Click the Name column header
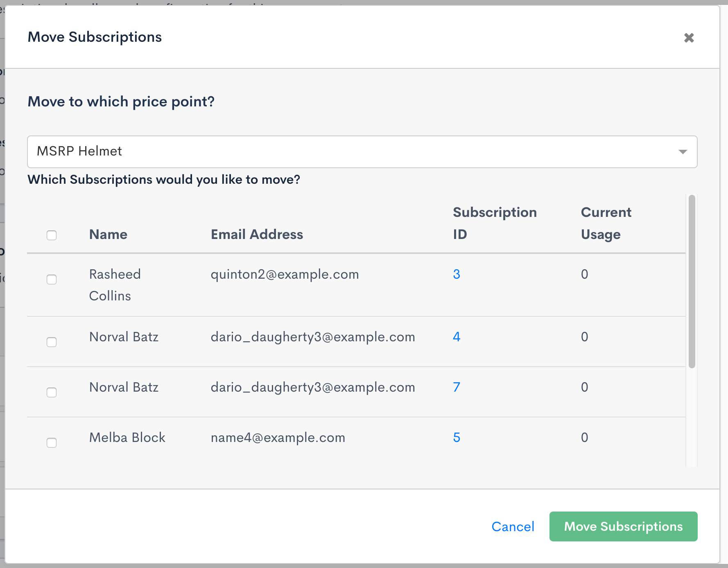The height and width of the screenshot is (568, 728). click(x=108, y=234)
